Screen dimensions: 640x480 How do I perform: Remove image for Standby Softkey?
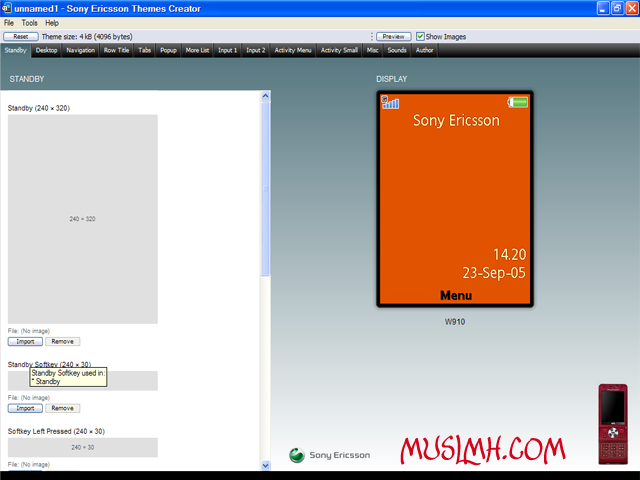[62, 408]
